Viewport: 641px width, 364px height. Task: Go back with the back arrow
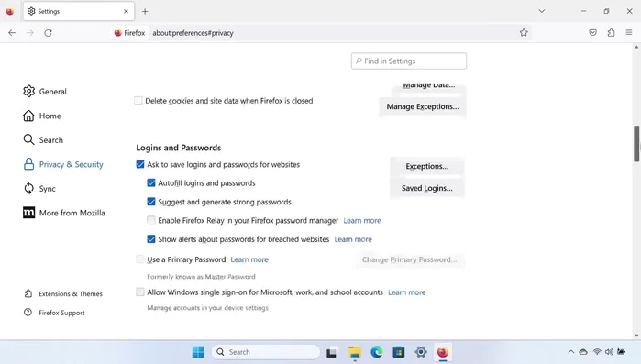point(12,33)
